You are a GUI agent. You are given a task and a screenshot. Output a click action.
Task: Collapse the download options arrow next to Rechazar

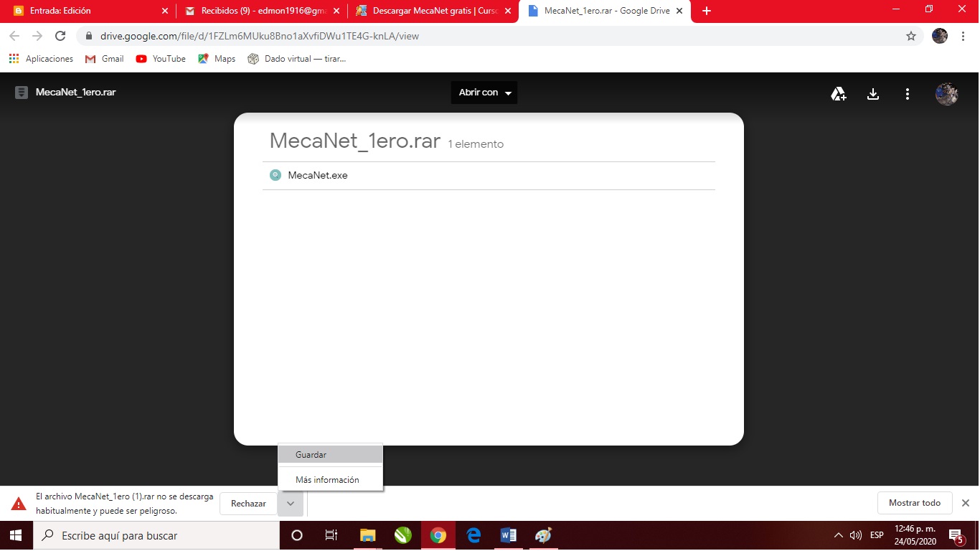(x=291, y=504)
